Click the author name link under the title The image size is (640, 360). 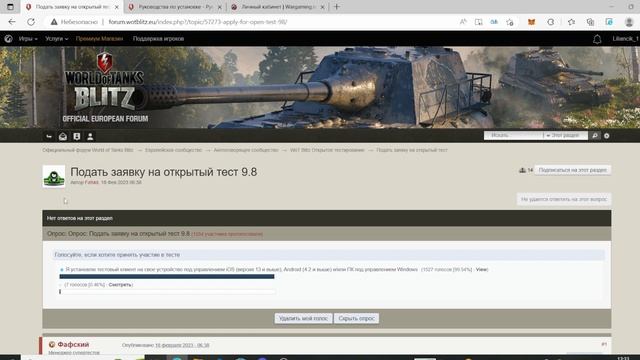[x=91, y=182]
